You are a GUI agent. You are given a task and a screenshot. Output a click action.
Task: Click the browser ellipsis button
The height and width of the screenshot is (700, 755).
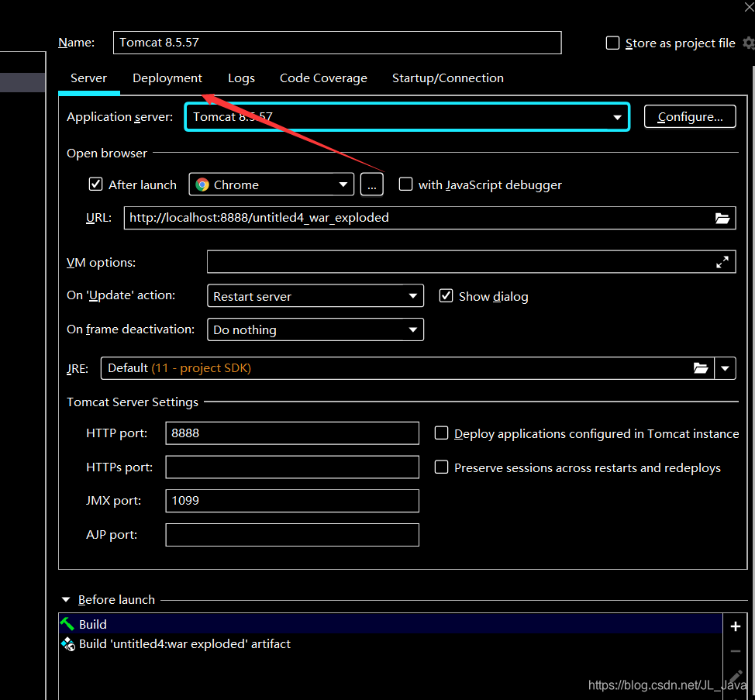click(372, 184)
